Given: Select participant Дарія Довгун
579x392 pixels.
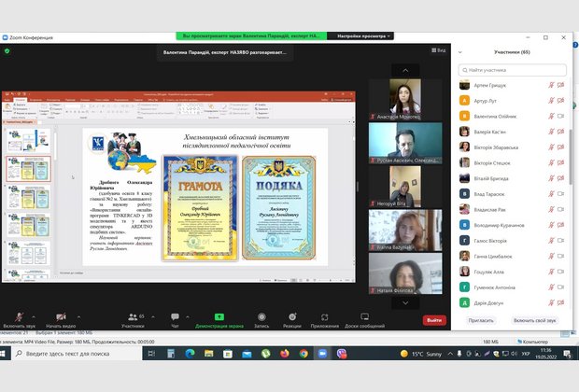Looking at the screenshot, I should [512, 303].
